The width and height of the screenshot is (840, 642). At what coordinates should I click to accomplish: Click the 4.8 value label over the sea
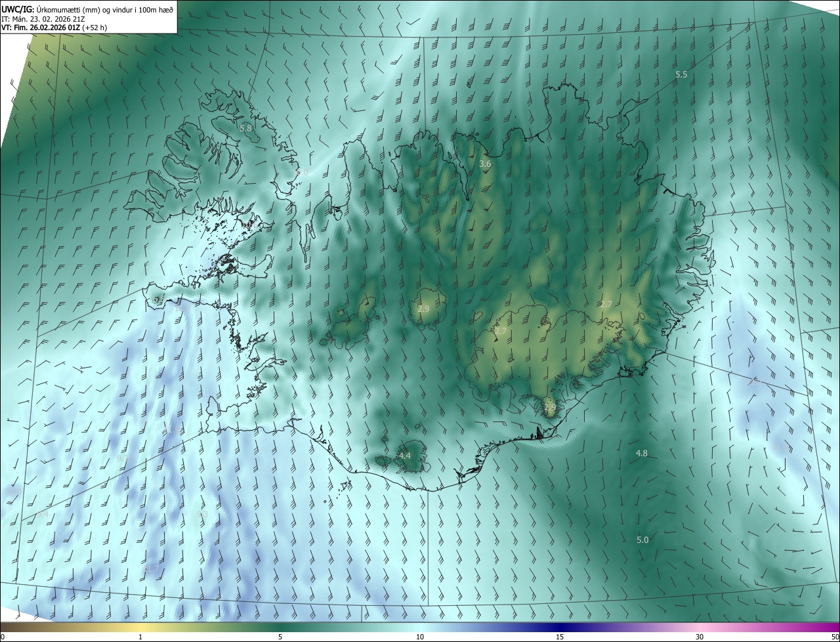click(x=642, y=454)
